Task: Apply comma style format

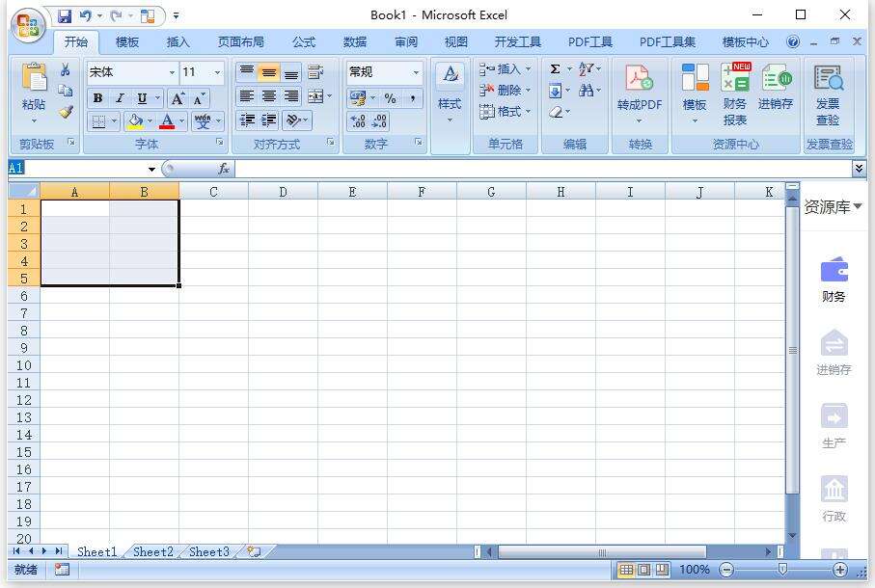Action: [412, 98]
